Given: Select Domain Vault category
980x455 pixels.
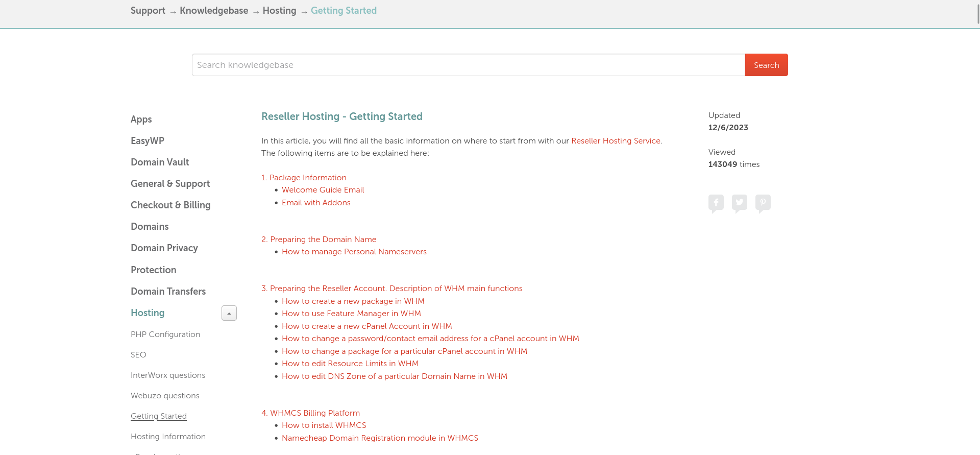Looking at the screenshot, I should 160,162.
